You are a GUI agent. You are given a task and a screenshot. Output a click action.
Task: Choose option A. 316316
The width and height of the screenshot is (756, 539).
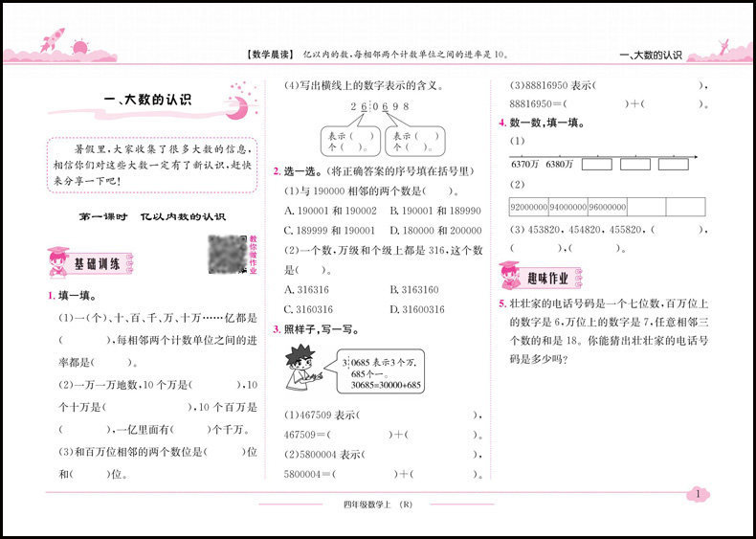[306, 289]
